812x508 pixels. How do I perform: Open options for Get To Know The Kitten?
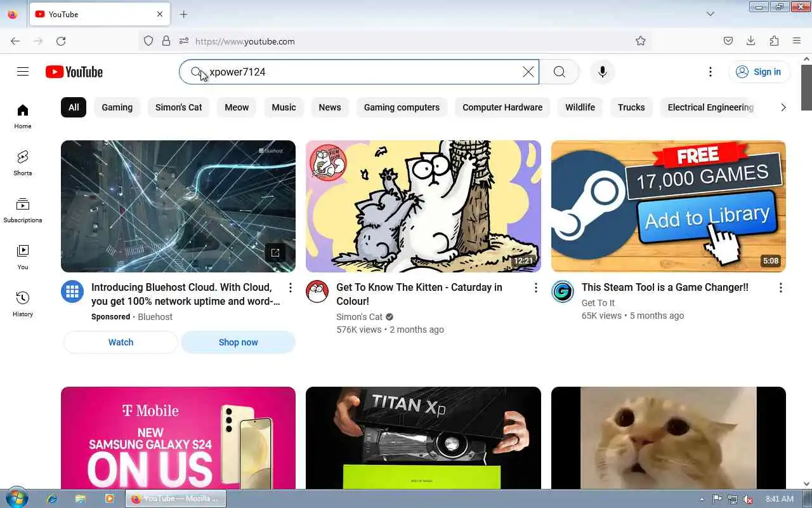(x=535, y=288)
